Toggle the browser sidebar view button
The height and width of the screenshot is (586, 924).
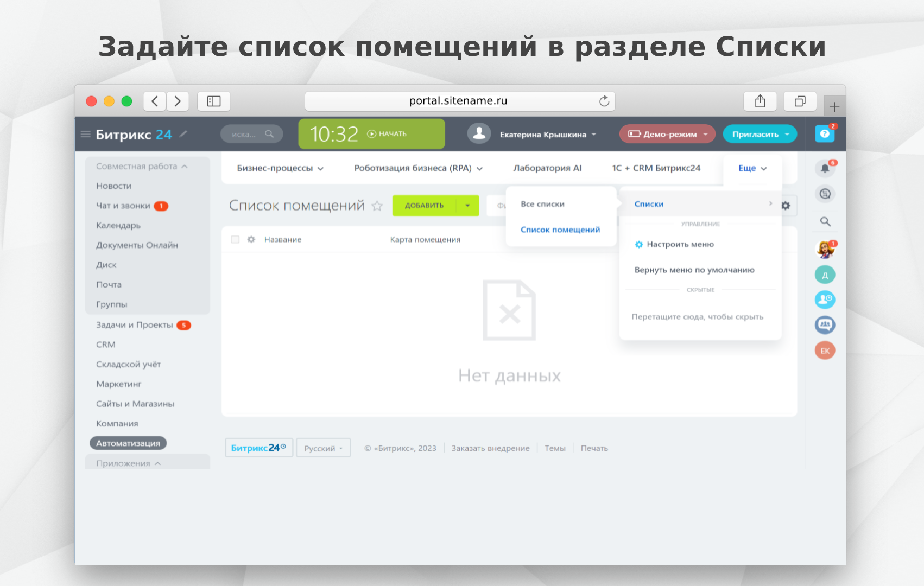click(x=214, y=101)
